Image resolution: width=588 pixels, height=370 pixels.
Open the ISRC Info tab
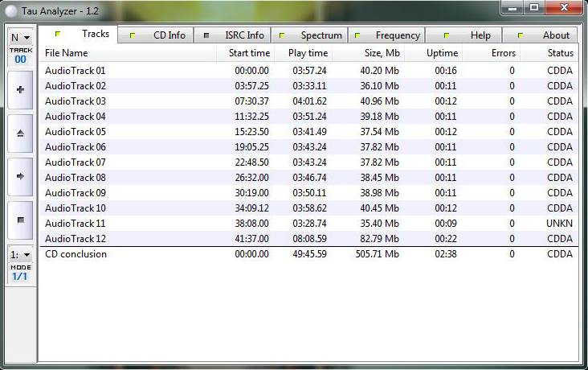[234, 35]
